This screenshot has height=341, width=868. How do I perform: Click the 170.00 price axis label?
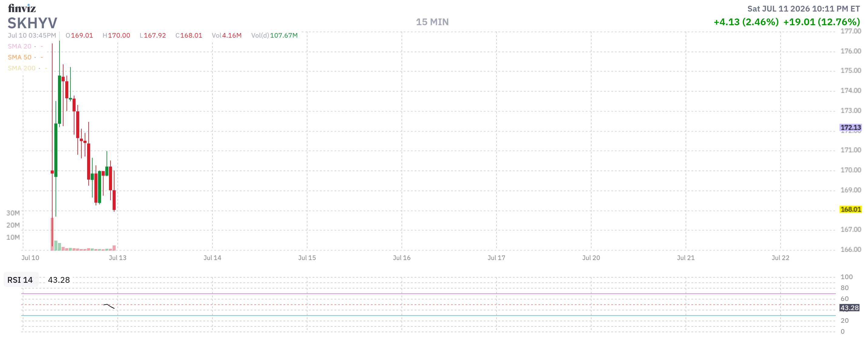click(850, 170)
